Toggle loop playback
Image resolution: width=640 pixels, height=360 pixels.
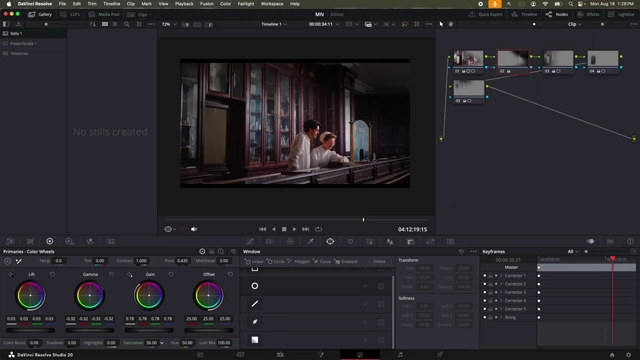coord(318,229)
